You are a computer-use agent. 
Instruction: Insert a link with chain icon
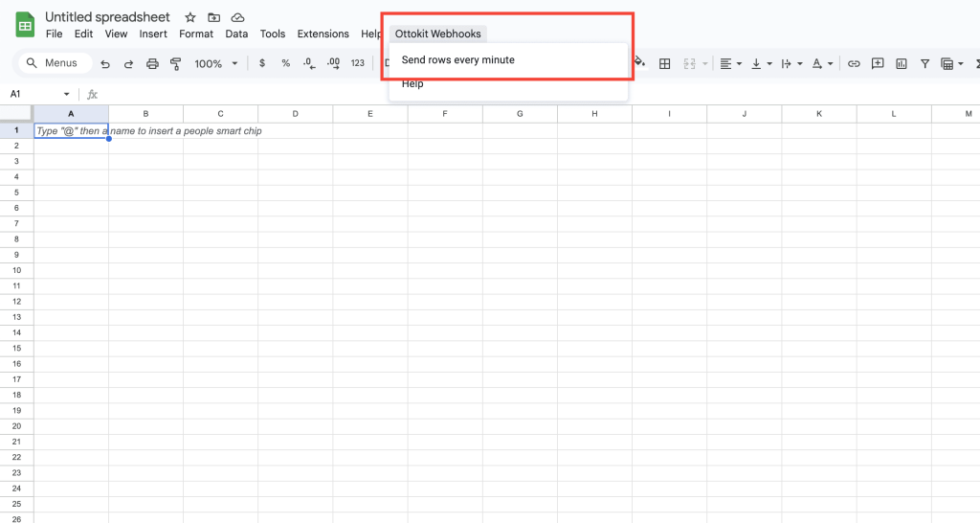coord(854,64)
